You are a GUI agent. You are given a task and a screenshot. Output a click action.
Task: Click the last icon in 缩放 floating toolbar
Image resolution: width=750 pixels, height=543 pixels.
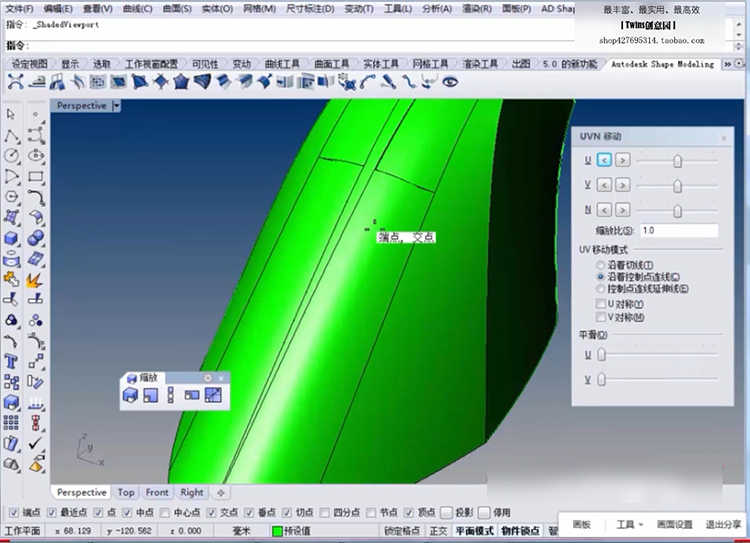(213, 395)
